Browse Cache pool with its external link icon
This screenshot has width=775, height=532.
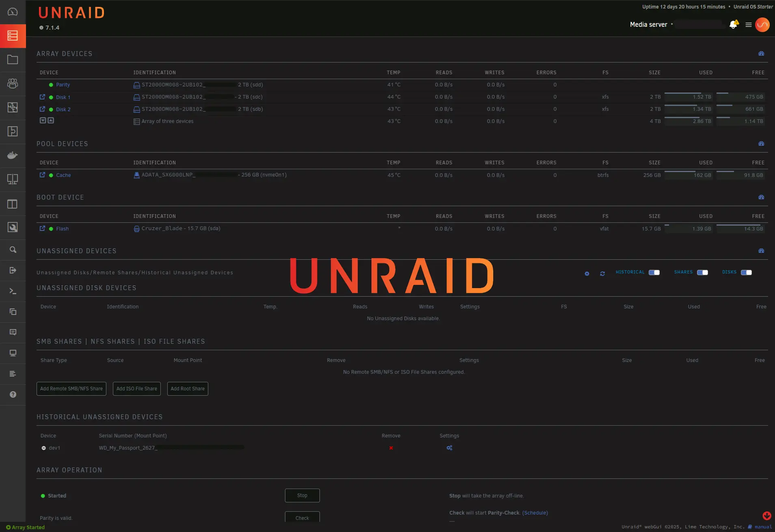pyautogui.click(x=42, y=175)
